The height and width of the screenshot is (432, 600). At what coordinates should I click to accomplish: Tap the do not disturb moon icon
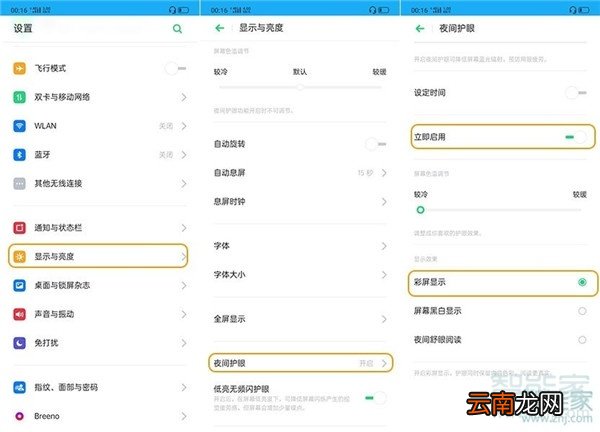coord(20,343)
